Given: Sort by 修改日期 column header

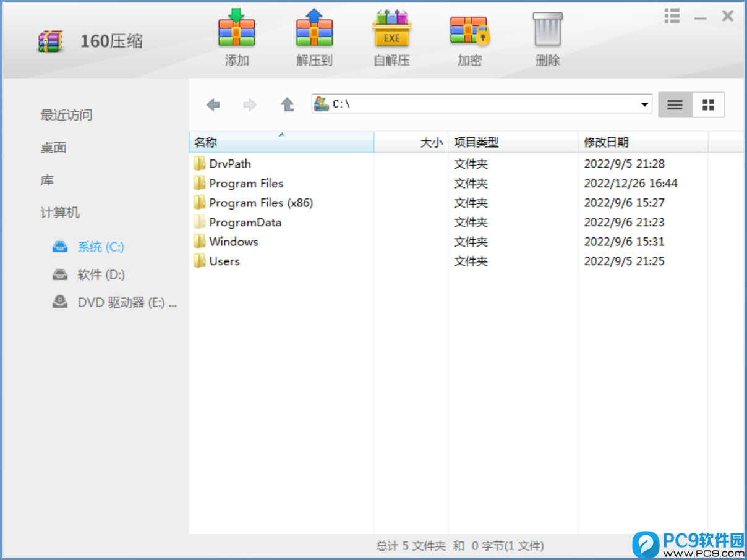Looking at the screenshot, I should [x=643, y=142].
